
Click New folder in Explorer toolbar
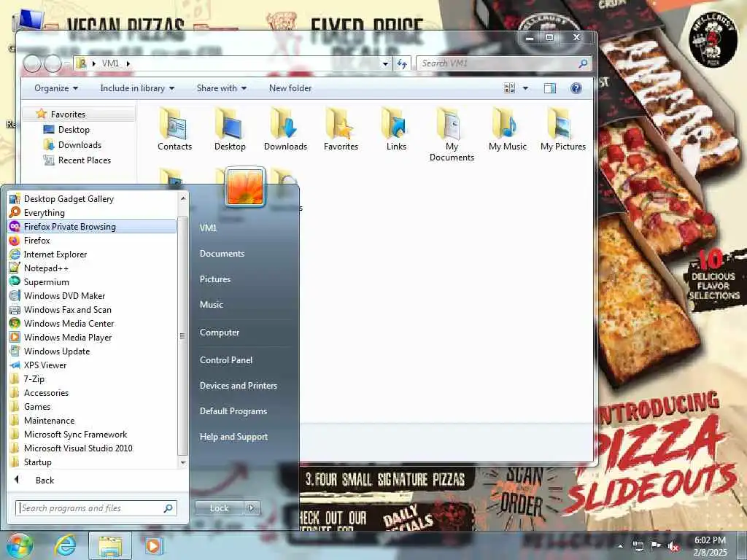[290, 88]
